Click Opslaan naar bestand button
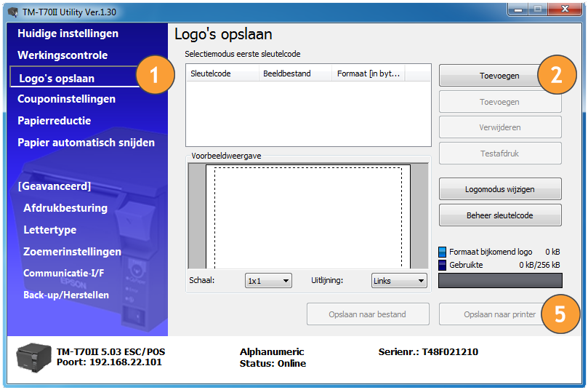Viewport: 588px width, 390px height. 368,314
